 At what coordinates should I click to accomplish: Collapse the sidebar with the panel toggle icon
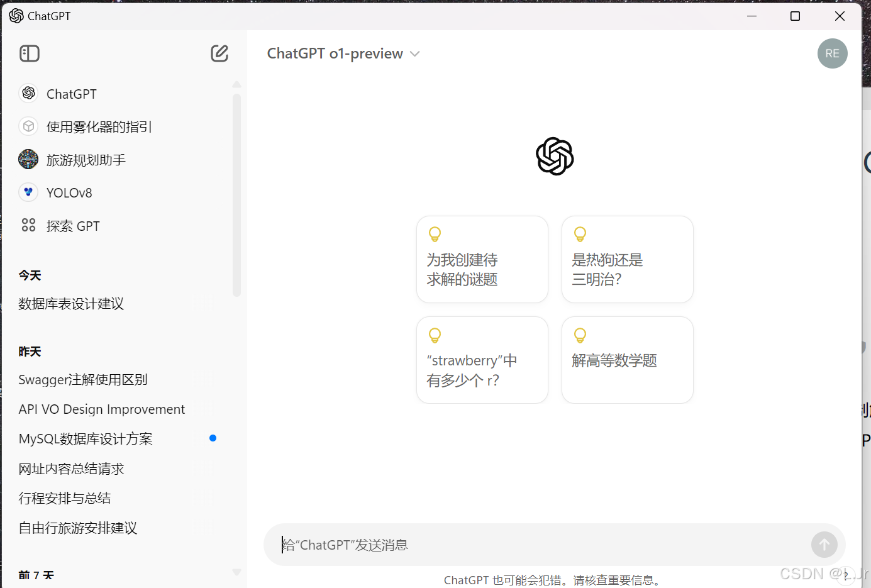30,53
